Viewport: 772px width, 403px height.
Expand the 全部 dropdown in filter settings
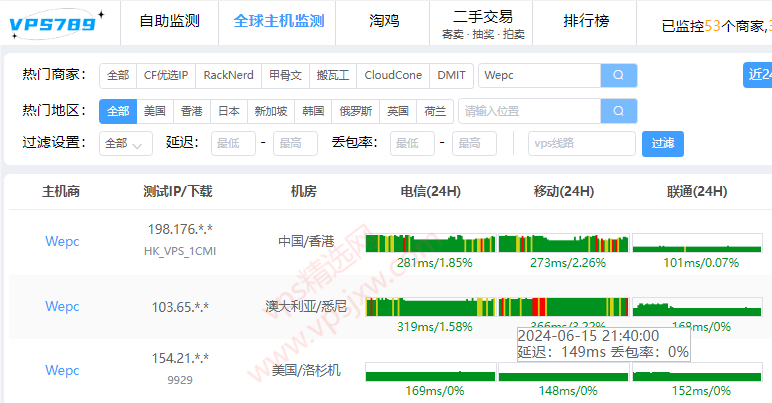tap(126, 143)
